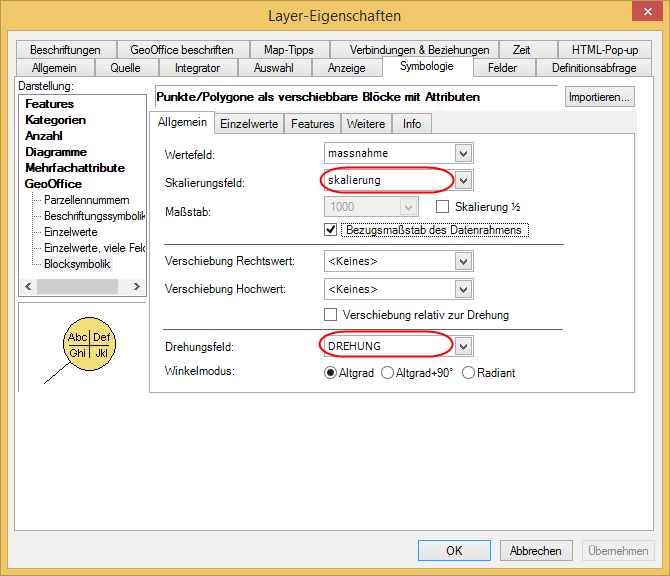
Task: Click the block symbol preview thumbnail
Action: tap(88, 342)
